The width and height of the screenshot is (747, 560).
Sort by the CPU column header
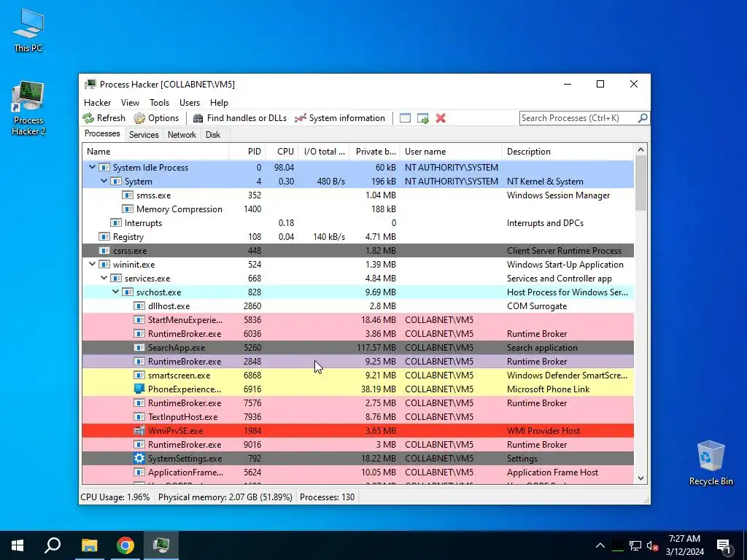[282, 152]
